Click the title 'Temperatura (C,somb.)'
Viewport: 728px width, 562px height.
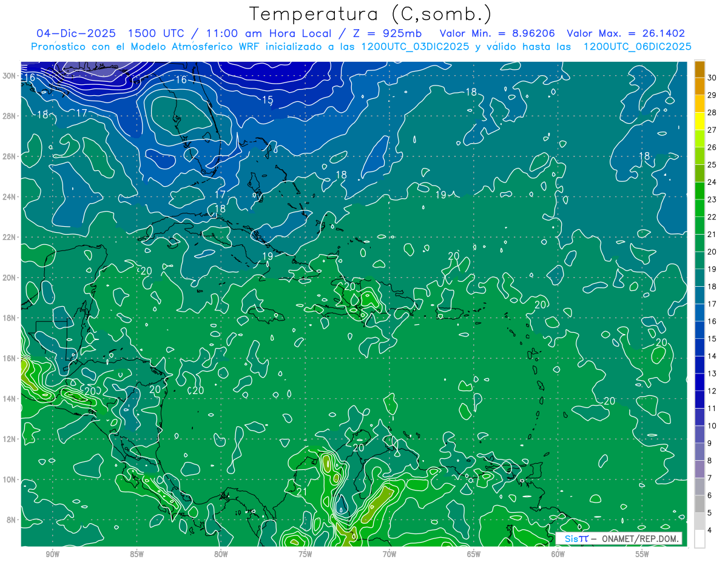click(x=371, y=13)
